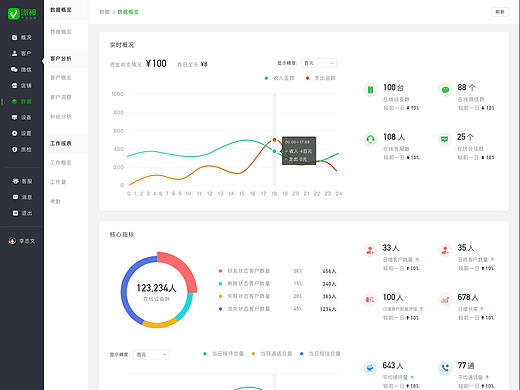Toggle the red donut legend row 450人
Screen dimensions: 520x390
tap(277, 271)
